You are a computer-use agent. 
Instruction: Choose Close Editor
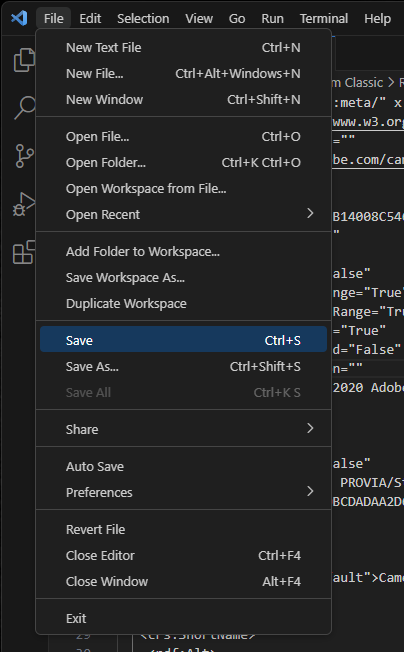(x=183, y=556)
